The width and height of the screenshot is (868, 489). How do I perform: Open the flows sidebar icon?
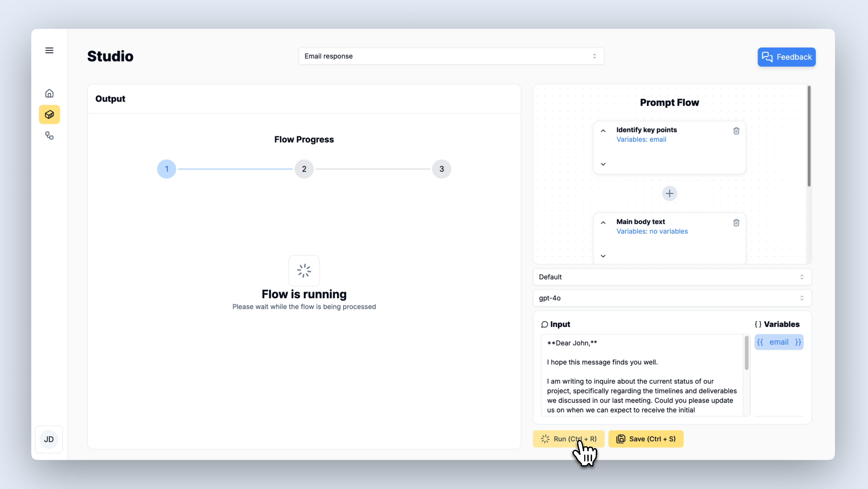click(x=49, y=136)
